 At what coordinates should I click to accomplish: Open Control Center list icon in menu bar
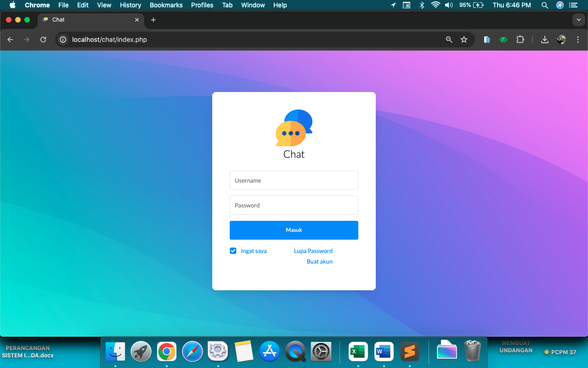click(573, 5)
